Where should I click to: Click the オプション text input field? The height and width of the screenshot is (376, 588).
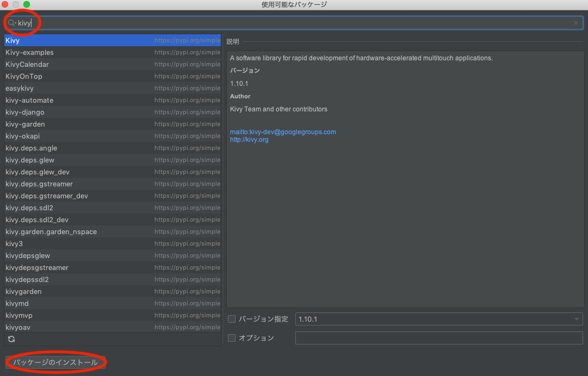tap(439, 338)
